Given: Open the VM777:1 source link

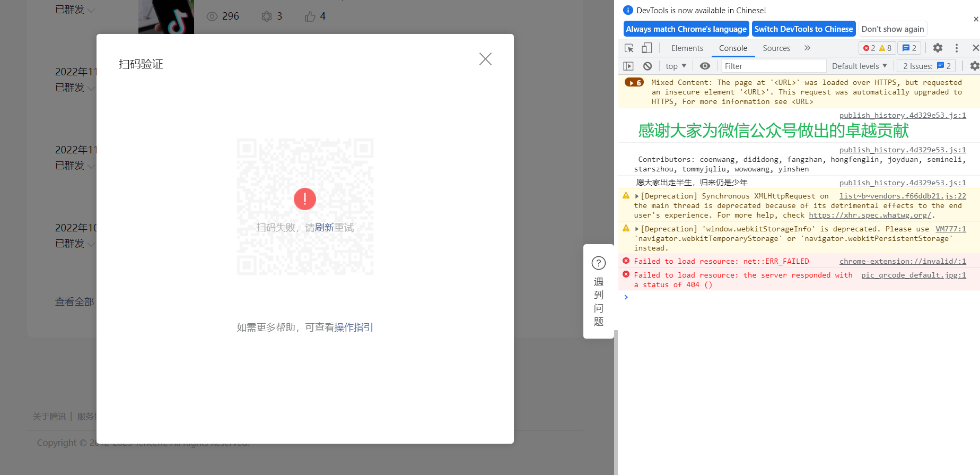Looking at the screenshot, I should (x=951, y=229).
